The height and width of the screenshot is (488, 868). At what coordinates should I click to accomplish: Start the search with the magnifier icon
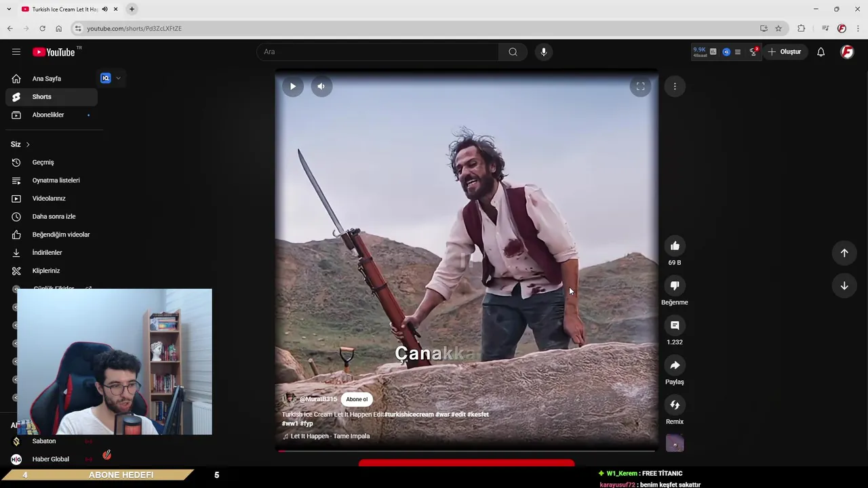(513, 52)
